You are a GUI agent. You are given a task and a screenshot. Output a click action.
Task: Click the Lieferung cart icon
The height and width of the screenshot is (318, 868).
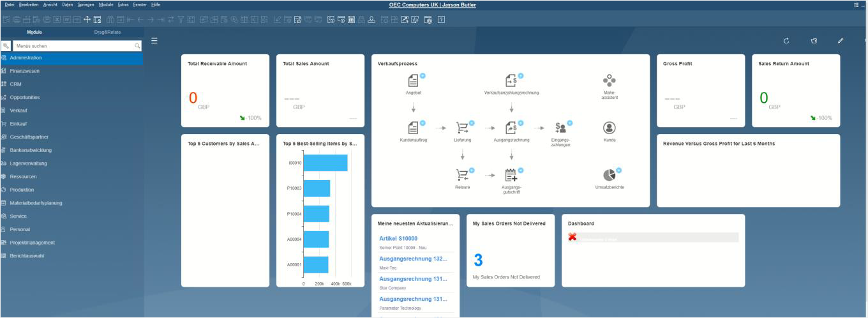pos(462,128)
